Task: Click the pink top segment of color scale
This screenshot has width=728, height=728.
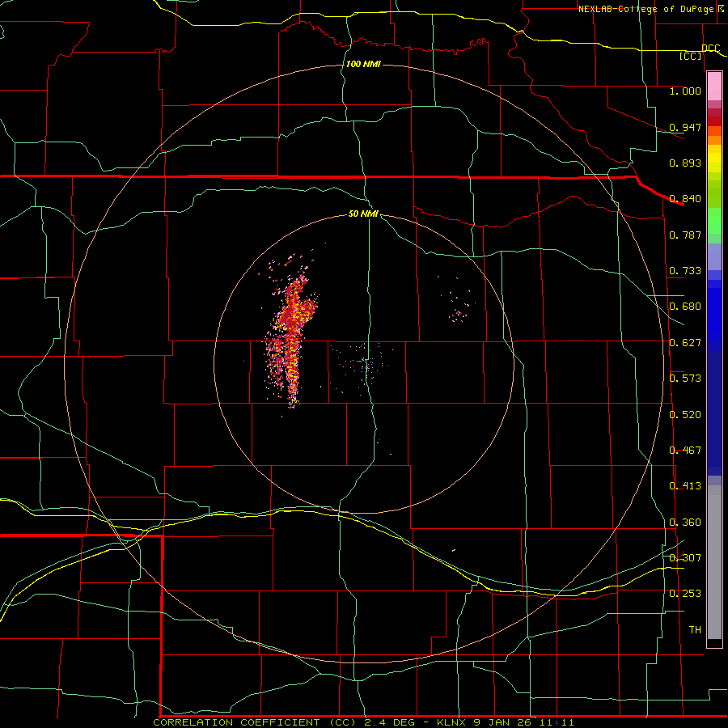Action: (x=714, y=87)
